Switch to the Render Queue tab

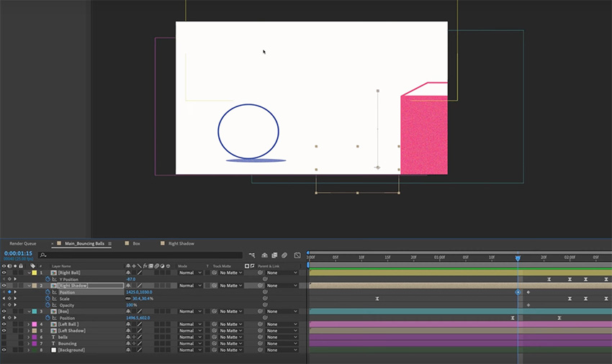coord(22,243)
